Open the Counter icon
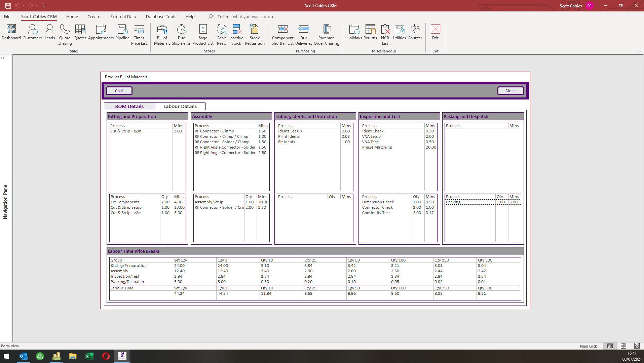Viewport: 644px width, 363px height. (x=415, y=32)
